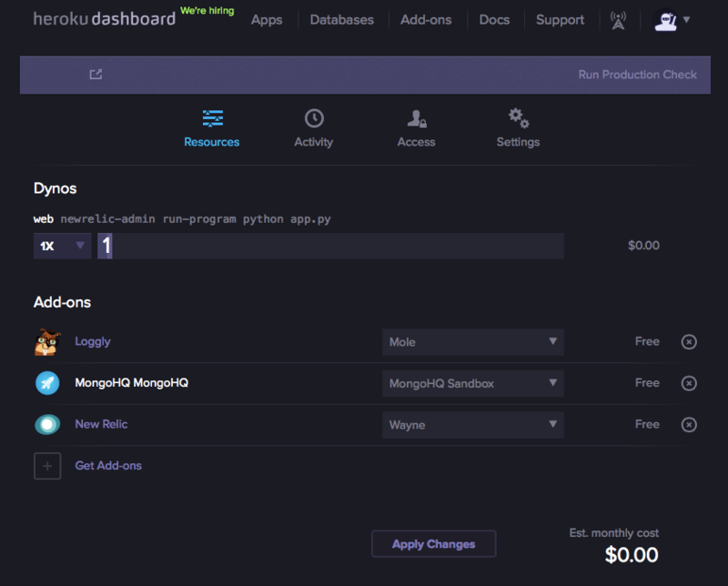
Task: Follow the We're hiring link
Action: click(x=207, y=11)
